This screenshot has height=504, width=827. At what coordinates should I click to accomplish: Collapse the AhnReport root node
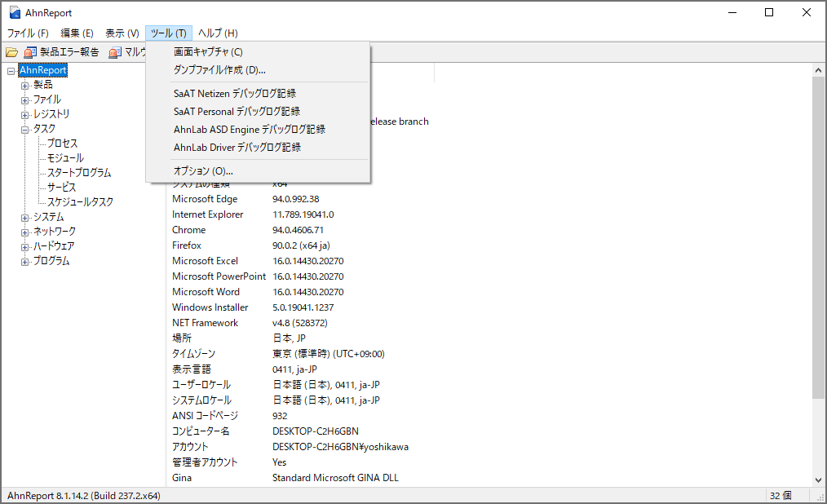11,71
